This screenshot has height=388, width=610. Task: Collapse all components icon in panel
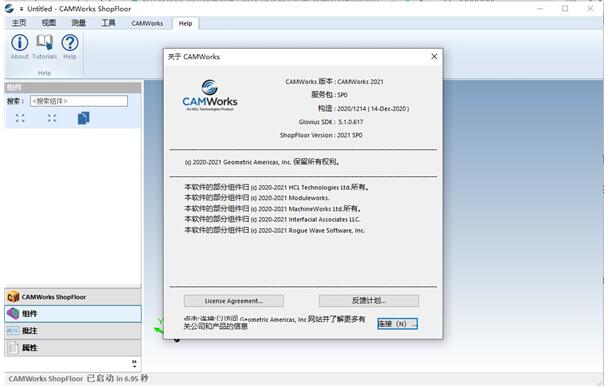tap(52, 118)
